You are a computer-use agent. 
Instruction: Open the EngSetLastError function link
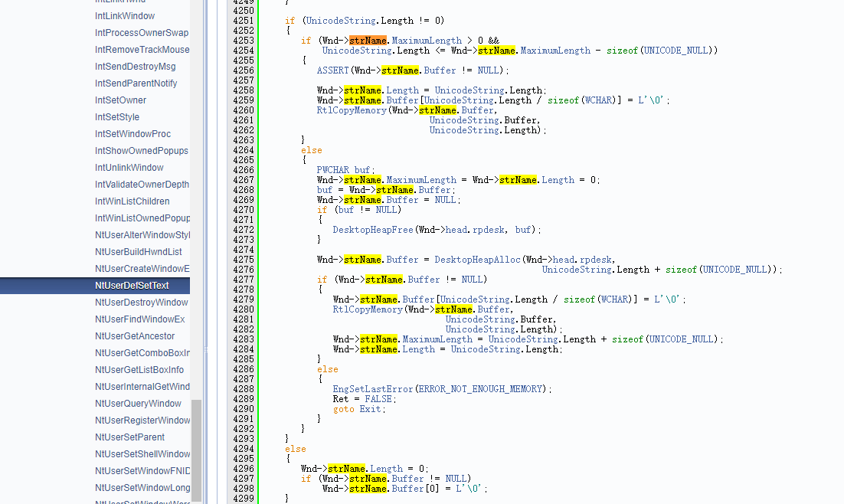372,389
